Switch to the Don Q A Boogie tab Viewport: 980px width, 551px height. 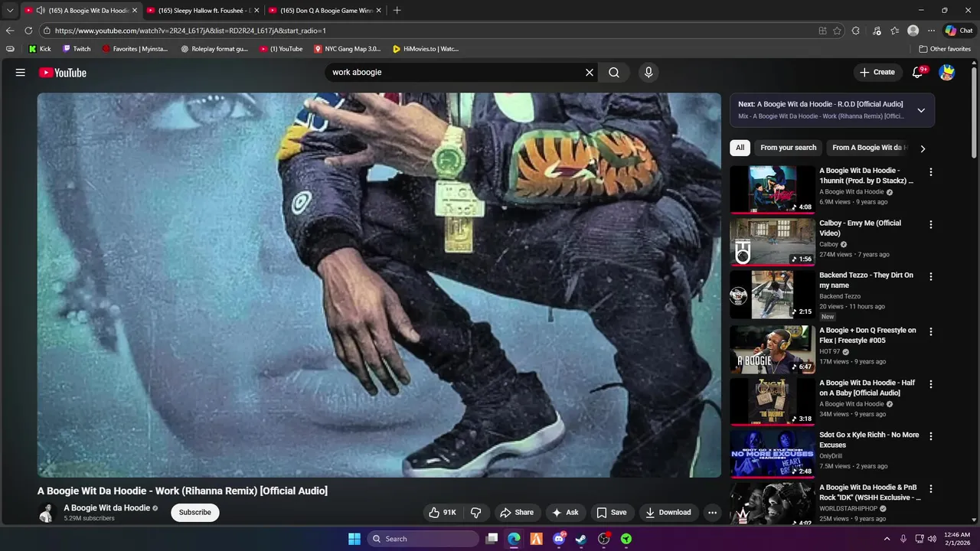click(x=325, y=11)
